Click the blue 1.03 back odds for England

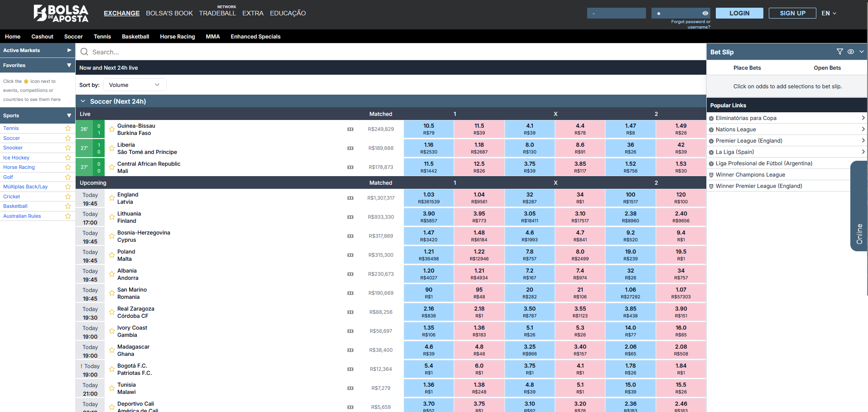429,198
